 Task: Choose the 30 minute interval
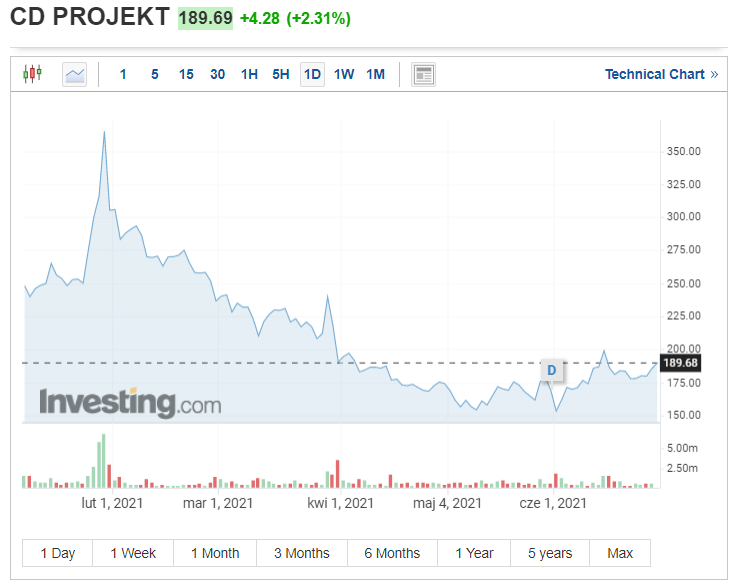(x=217, y=74)
